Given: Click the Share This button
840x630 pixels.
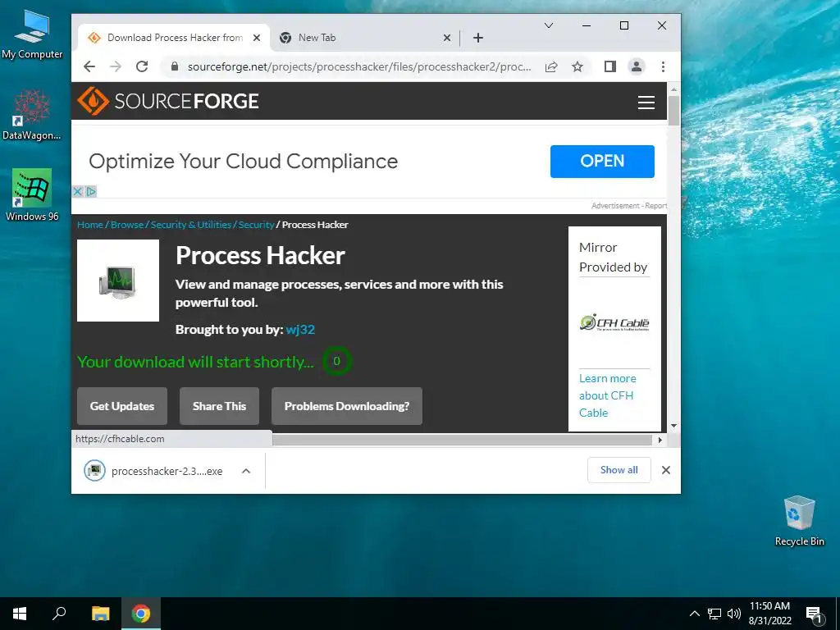Looking at the screenshot, I should [220, 406].
